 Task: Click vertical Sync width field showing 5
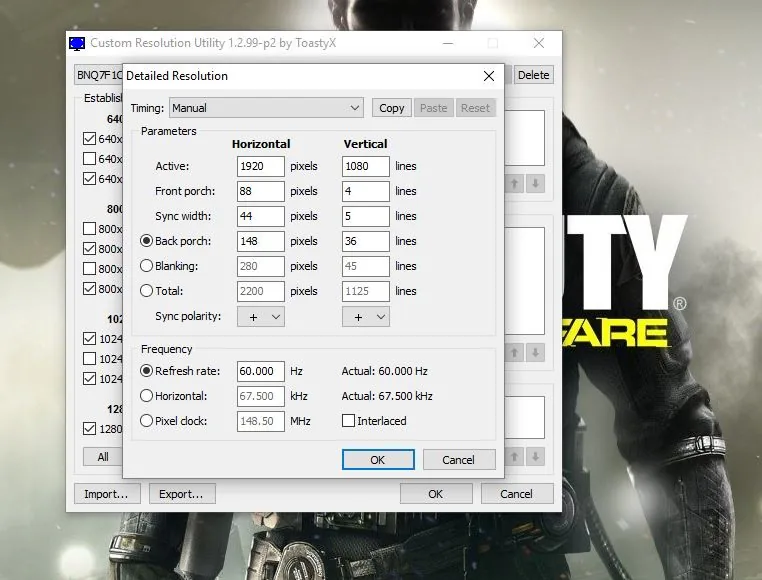(366, 216)
